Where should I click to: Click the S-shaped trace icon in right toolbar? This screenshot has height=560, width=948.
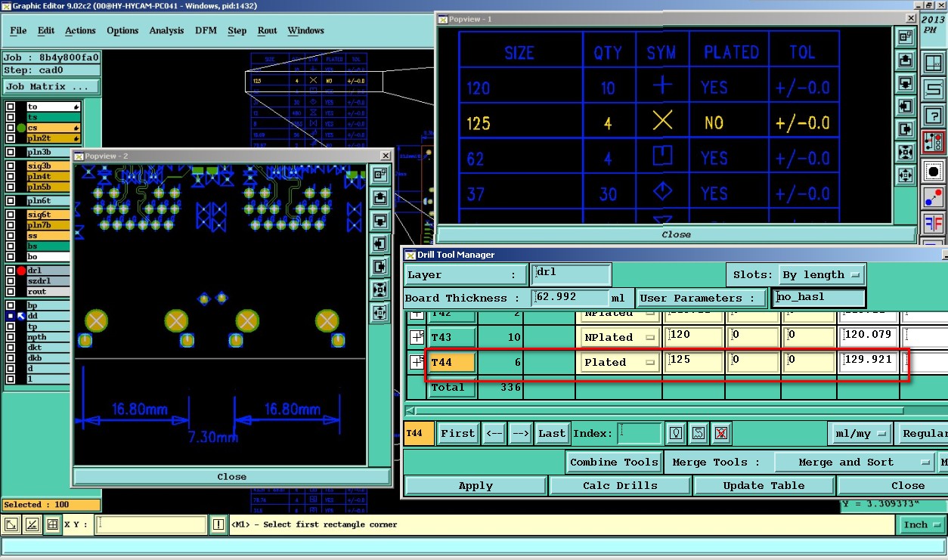pos(933,88)
